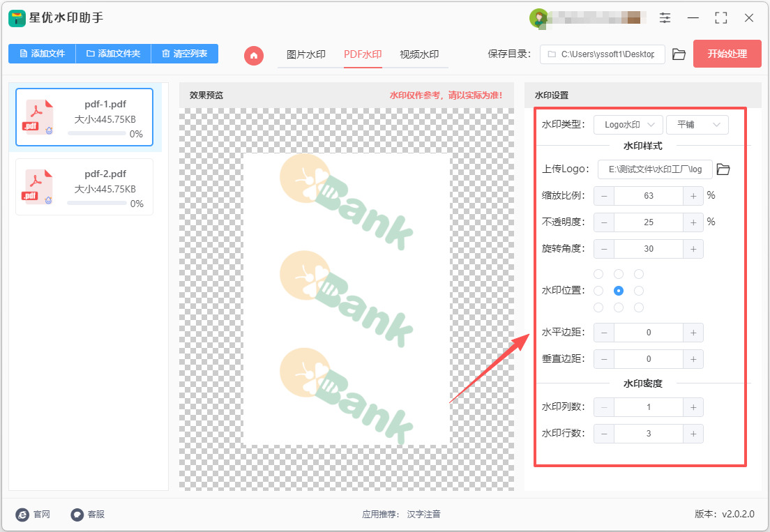
Task: Click the 版本: v2.0.2.0 version text
Action: pos(725,515)
